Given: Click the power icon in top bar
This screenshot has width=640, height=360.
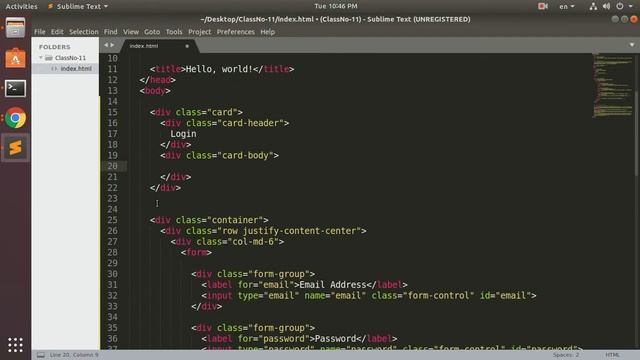Looking at the screenshot, I should pyautogui.click(x=620, y=6).
